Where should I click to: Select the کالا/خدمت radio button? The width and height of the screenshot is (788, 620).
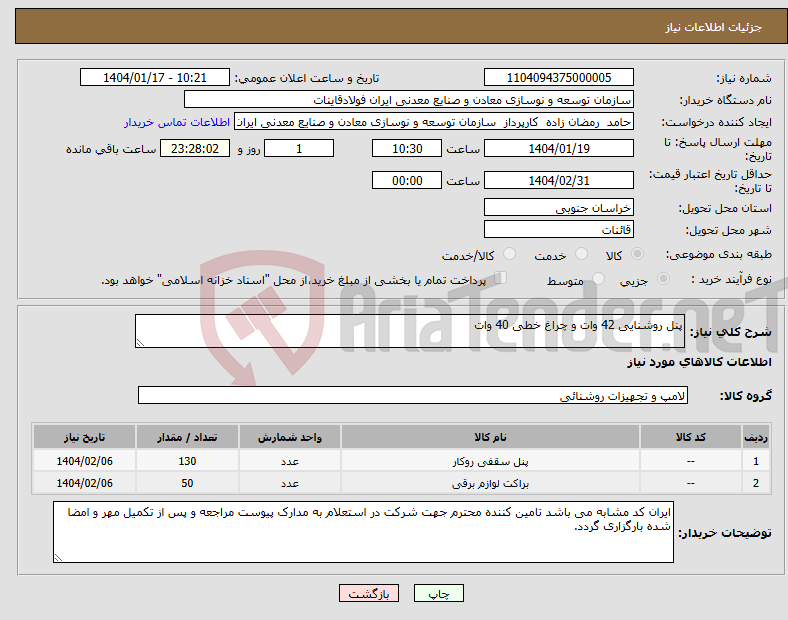[x=510, y=254]
